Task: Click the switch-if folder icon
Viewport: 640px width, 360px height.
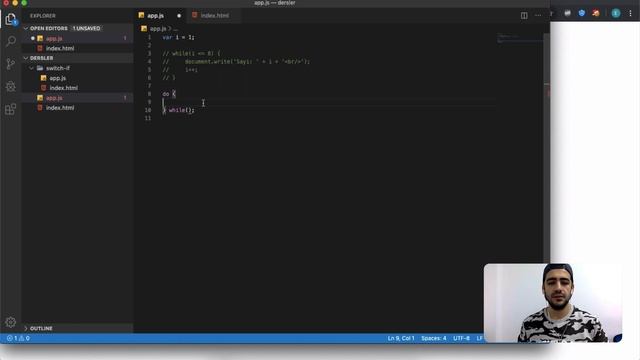Action: click(40, 68)
